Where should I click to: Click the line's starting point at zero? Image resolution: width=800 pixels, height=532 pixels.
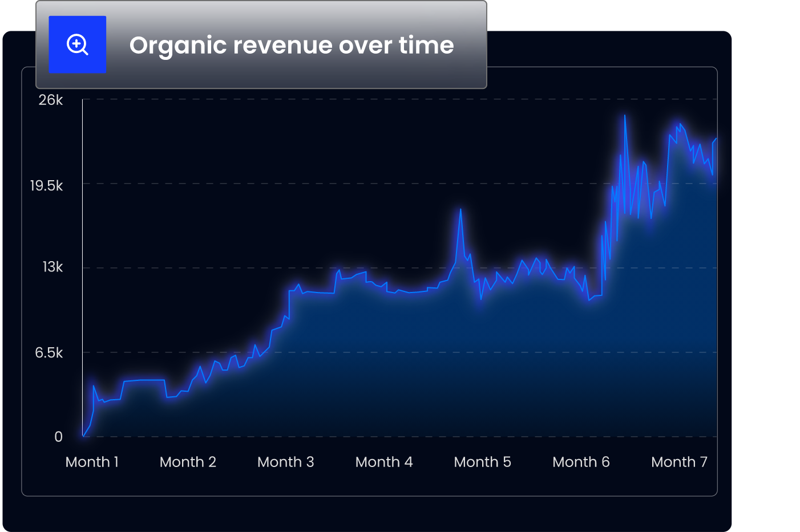83,436
